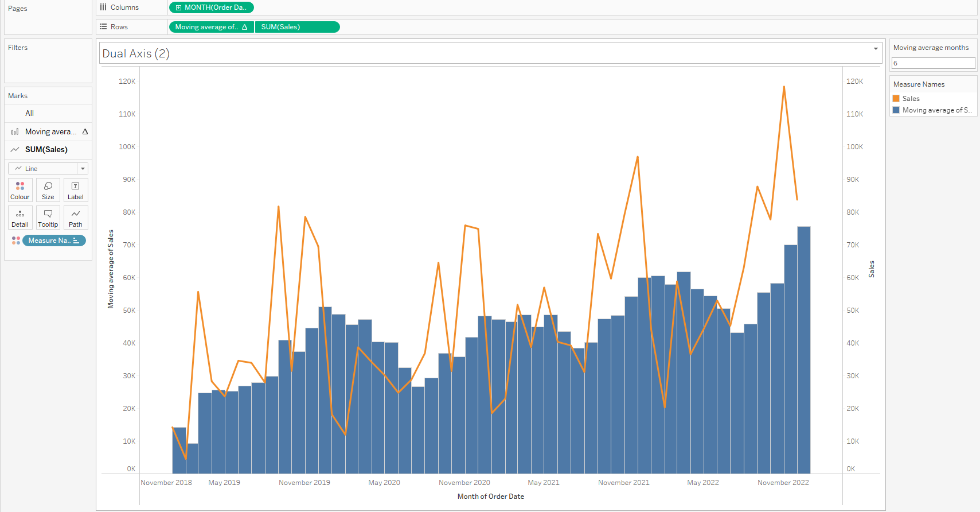Image resolution: width=980 pixels, height=512 pixels.
Task: Click the orange Sales legend swatch
Action: click(x=896, y=99)
